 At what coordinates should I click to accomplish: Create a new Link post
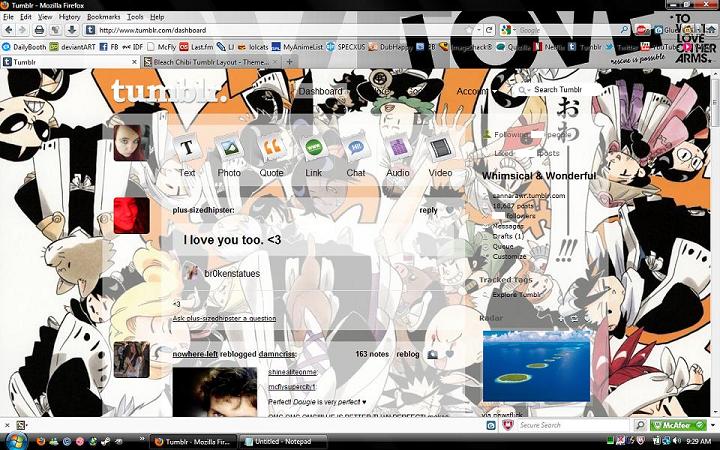[314, 155]
